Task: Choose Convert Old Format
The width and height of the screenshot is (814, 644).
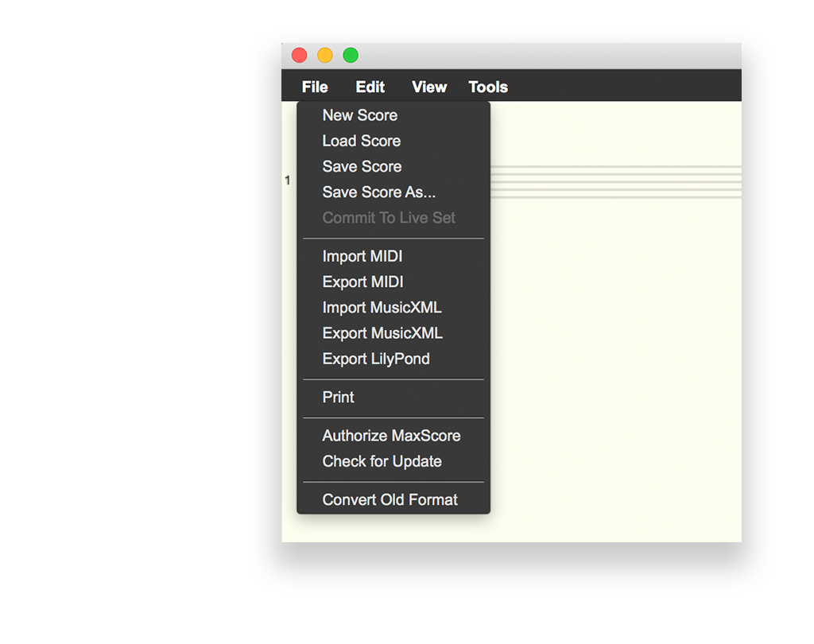Action: (393, 499)
